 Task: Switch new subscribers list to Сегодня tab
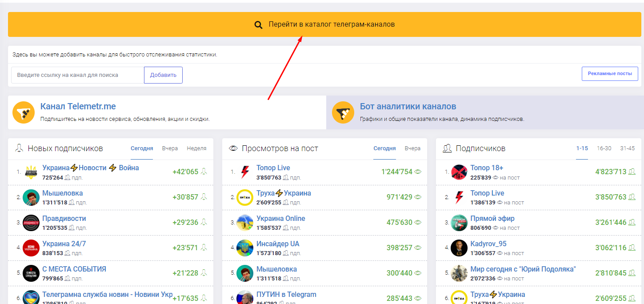pyautogui.click(x=142, y=148)
